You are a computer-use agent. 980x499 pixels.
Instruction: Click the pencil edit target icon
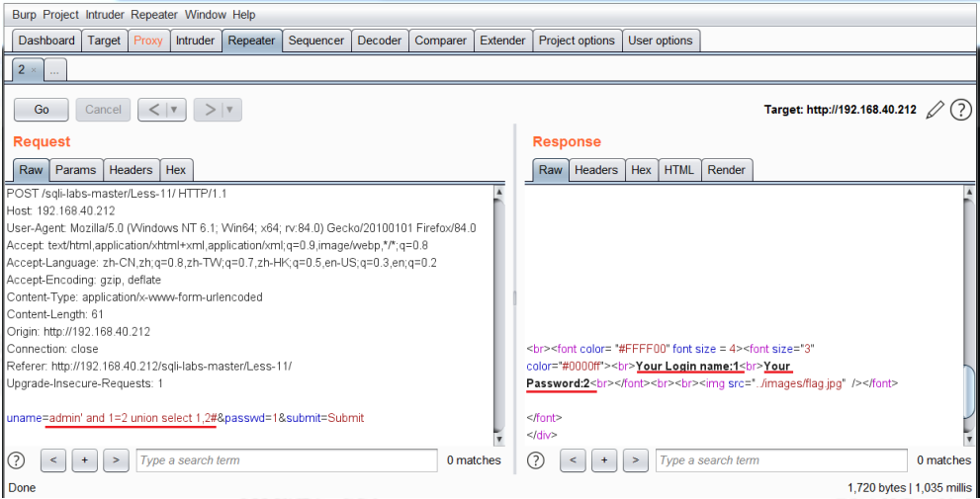pyautogui.click(x=935, y=110)
